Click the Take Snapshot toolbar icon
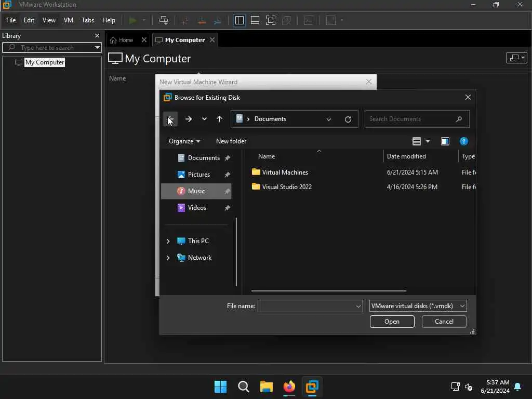 185,20
